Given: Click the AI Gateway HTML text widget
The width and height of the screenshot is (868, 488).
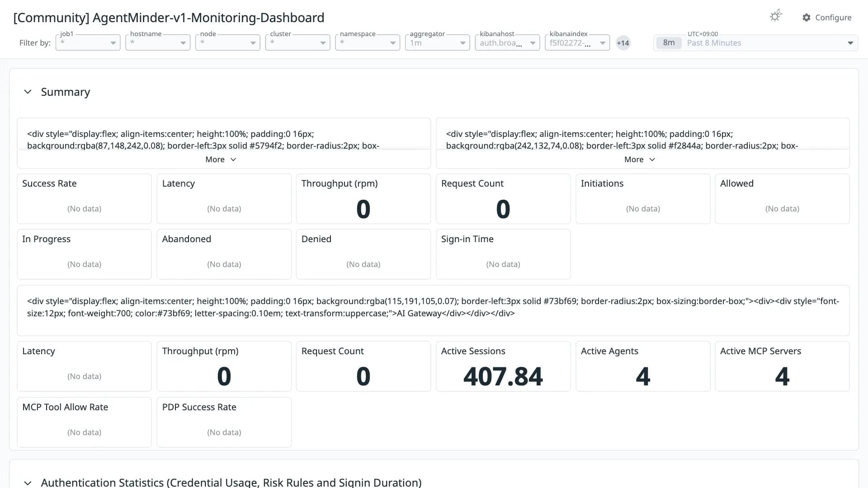Looking at the screenshot, I should (433, 310).
